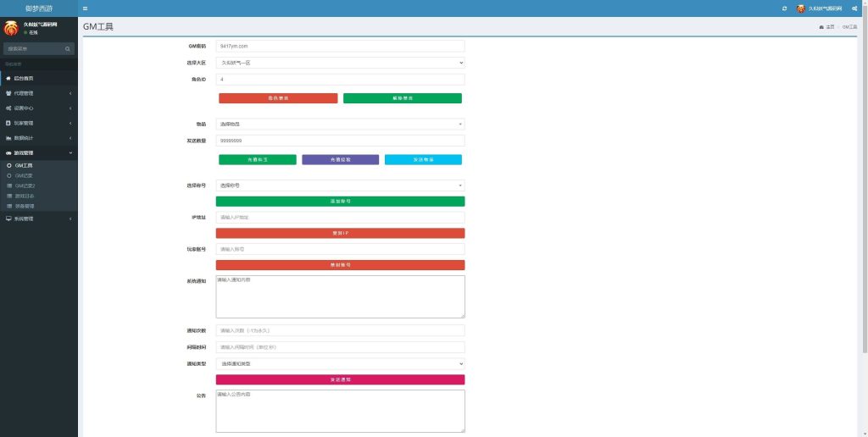Image resolution: width=868 pixels, height=437 pixels.
Task: Open 游戏日志 in the sidebar submenu
Action: click(x=25, y=196)
